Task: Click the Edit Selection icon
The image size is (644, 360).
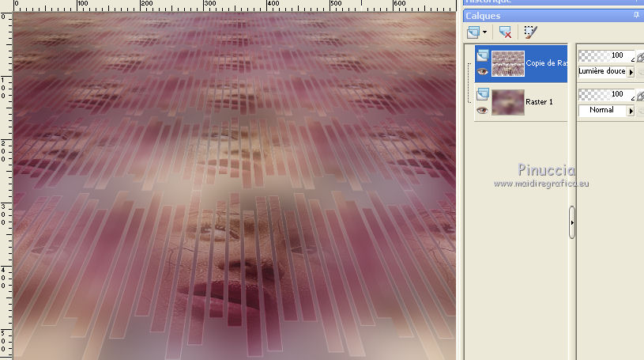Action: click(530, 32)
